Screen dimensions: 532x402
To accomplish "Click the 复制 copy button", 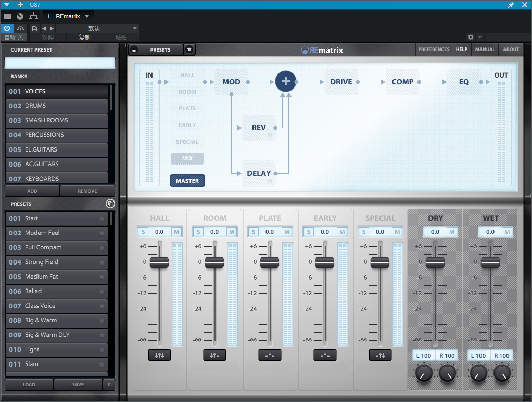I will [x=84, y=37].
